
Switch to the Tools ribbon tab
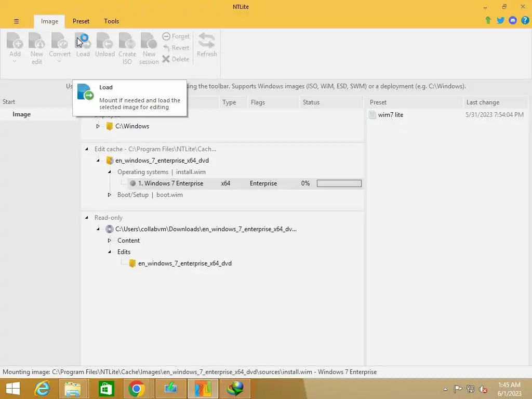(x=111, y=21)
